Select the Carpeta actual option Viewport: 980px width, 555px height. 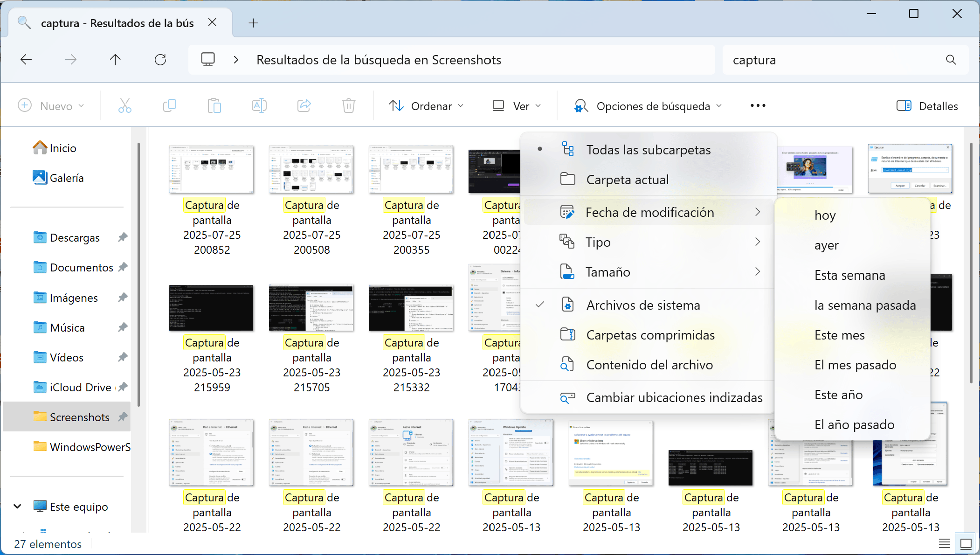627,179
